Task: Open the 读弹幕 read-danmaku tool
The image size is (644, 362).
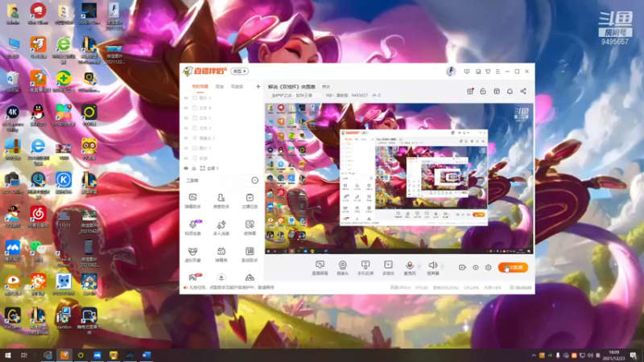Action: point(250,228)
